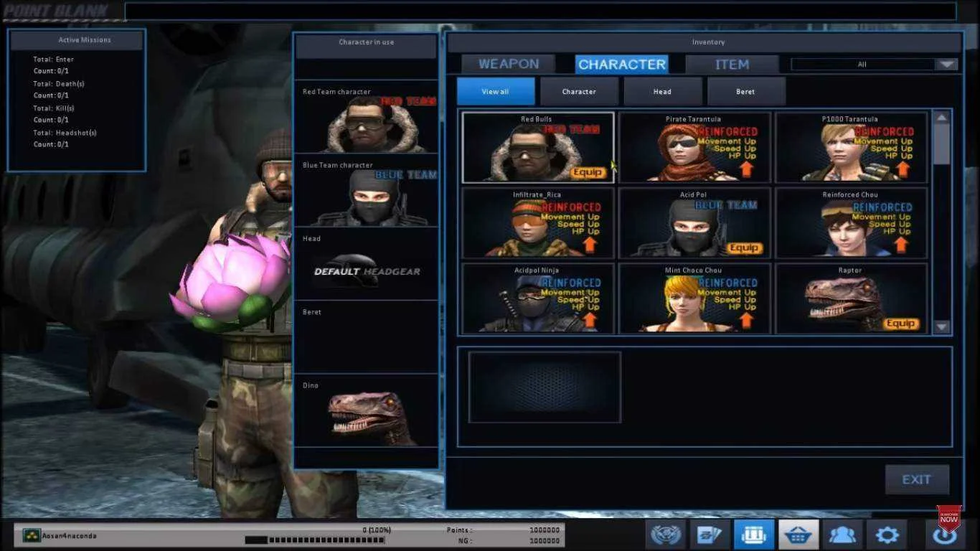Select the P1000 Tarantula character card

pos(851,147)
